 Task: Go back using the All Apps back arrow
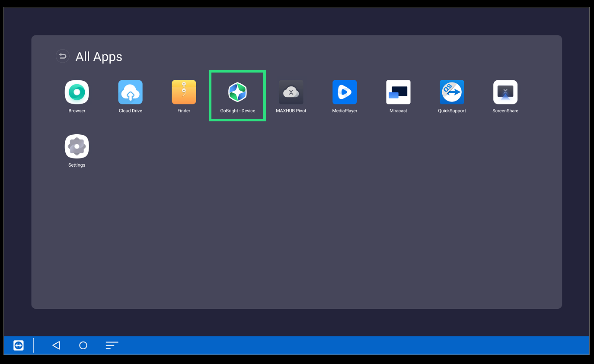tap(63, 56)
